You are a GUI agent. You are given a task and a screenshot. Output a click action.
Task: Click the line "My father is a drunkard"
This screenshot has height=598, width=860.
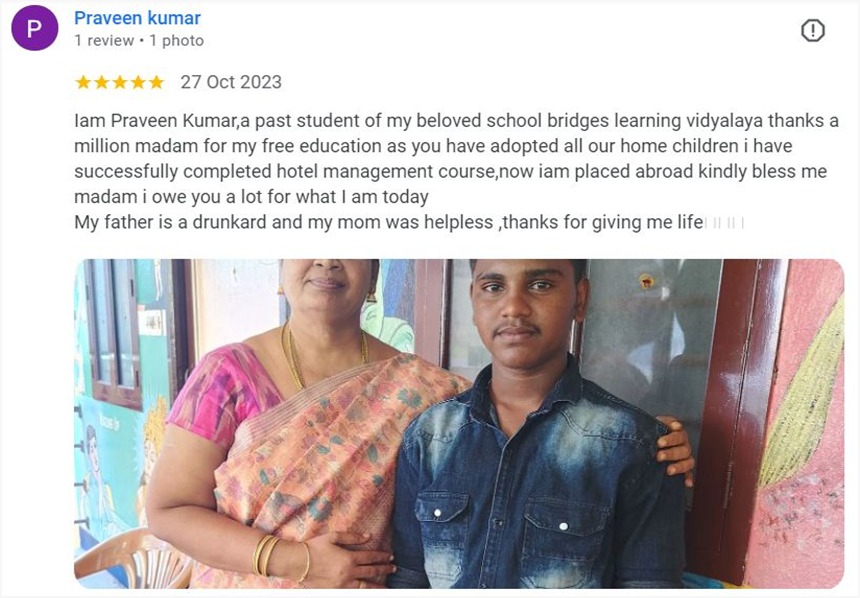(409, 222)
